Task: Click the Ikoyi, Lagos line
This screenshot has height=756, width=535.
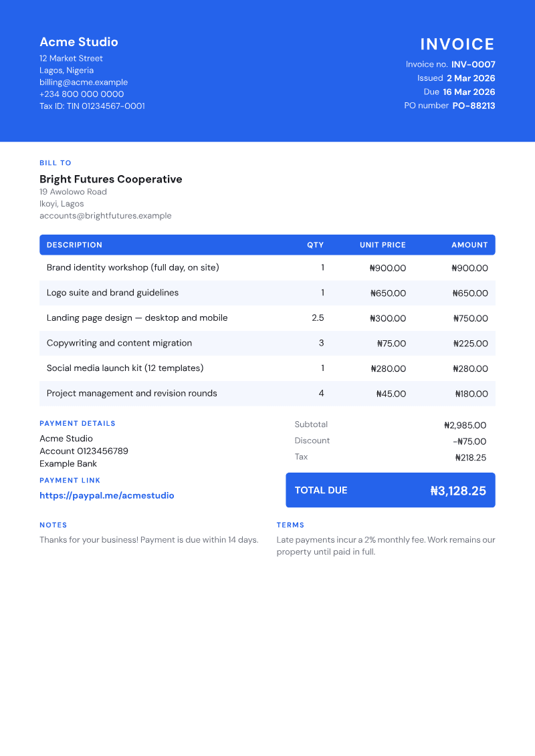Action: click(62, 204)
